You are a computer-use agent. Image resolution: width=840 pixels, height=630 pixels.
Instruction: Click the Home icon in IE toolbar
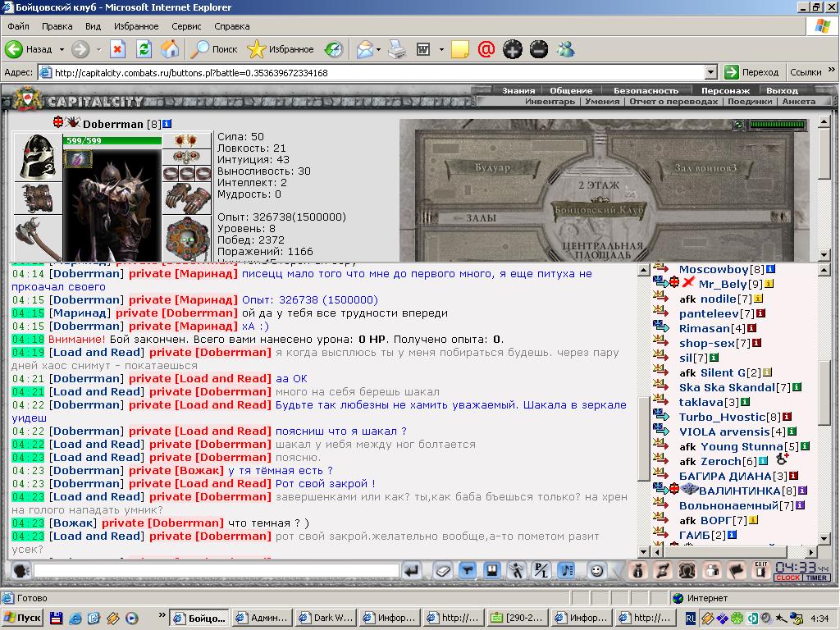click(170, 49)
